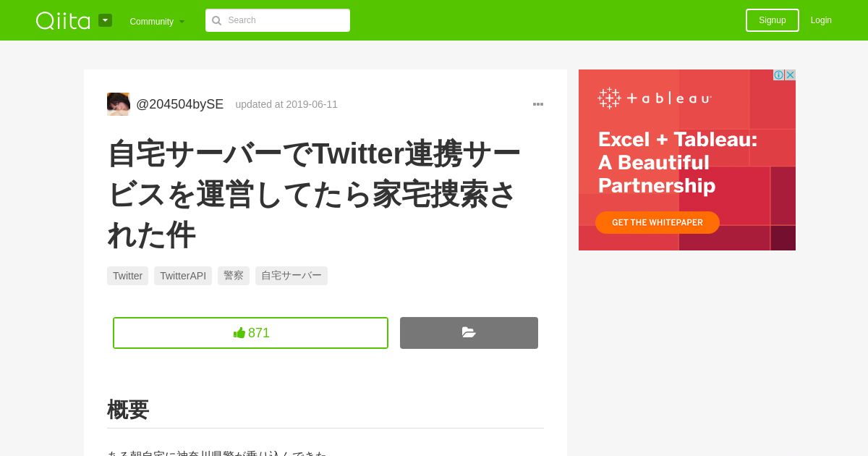Click the stock folder button
868x456 pixels.
[x=469, y=333]
